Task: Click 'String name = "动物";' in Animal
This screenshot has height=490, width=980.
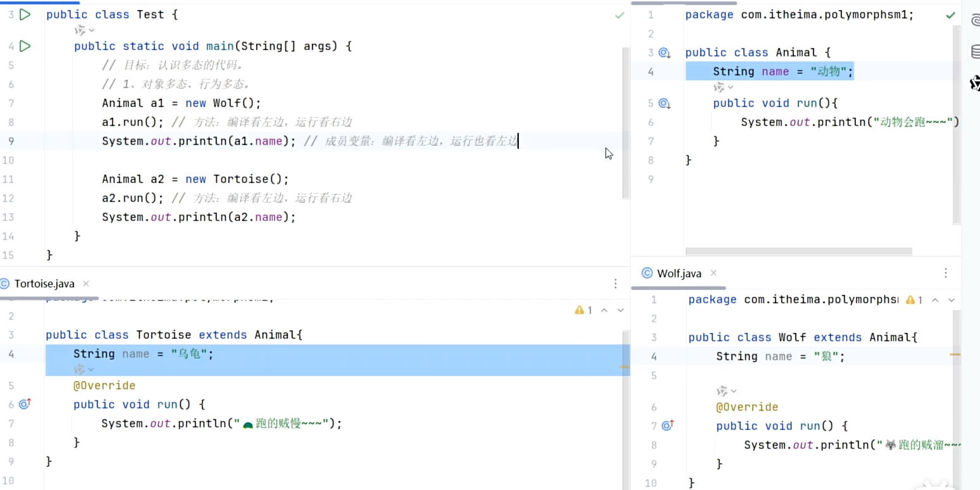Action: [x=783, y=72]
